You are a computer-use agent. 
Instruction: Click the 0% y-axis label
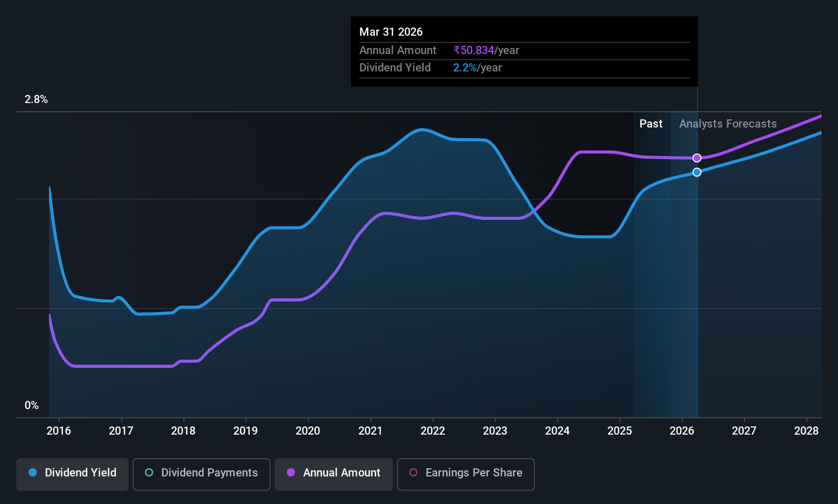32,406
